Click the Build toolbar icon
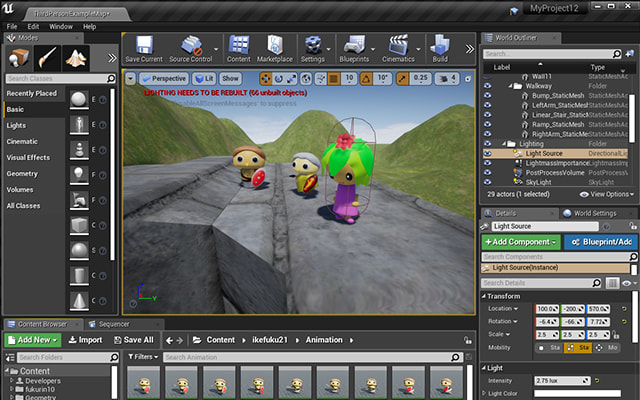The image size is (640, 400). coord(440,45)
